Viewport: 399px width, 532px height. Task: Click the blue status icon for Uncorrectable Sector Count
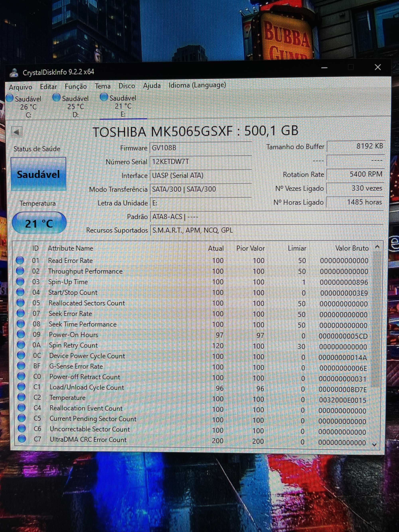22,429
